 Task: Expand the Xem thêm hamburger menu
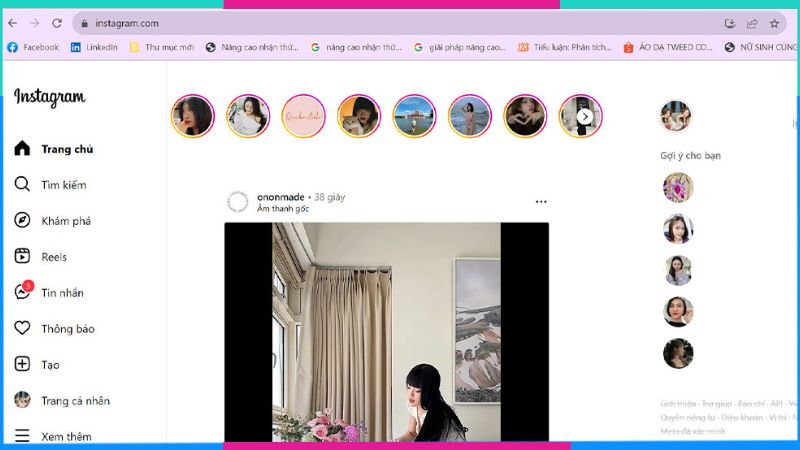[22, 436]
